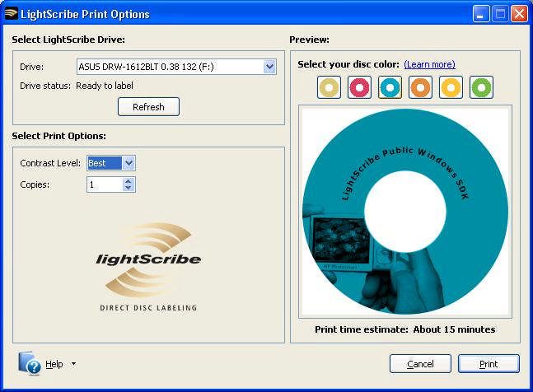This screenshot has height=392, width=533.
Task: Select the yellow disc color
Action: coord(451,87)
